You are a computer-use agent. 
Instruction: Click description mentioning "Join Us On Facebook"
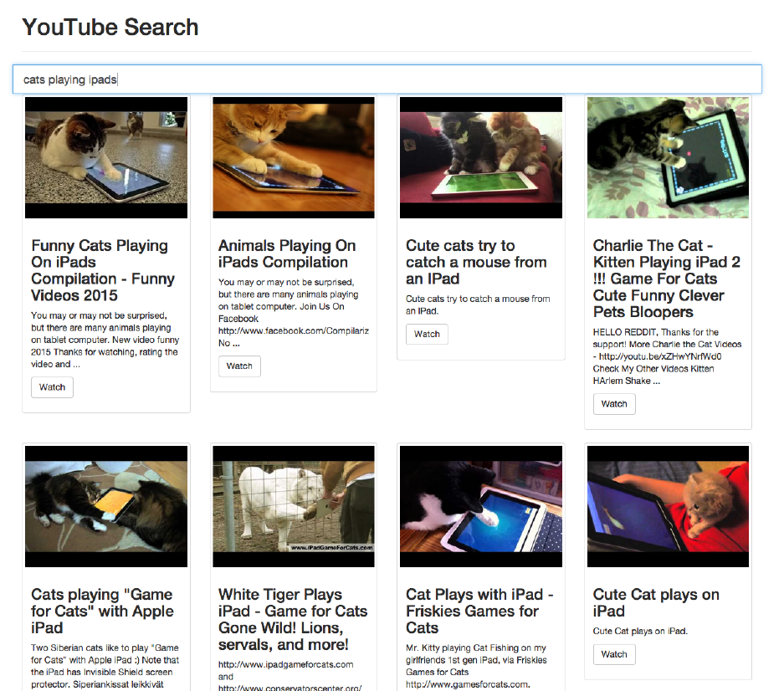click(294, 313)
